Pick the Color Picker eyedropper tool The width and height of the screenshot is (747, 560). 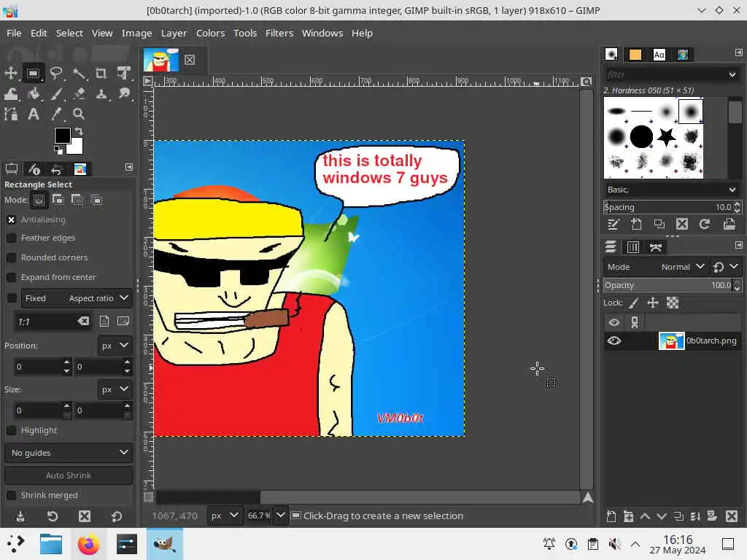pos(56,114)
